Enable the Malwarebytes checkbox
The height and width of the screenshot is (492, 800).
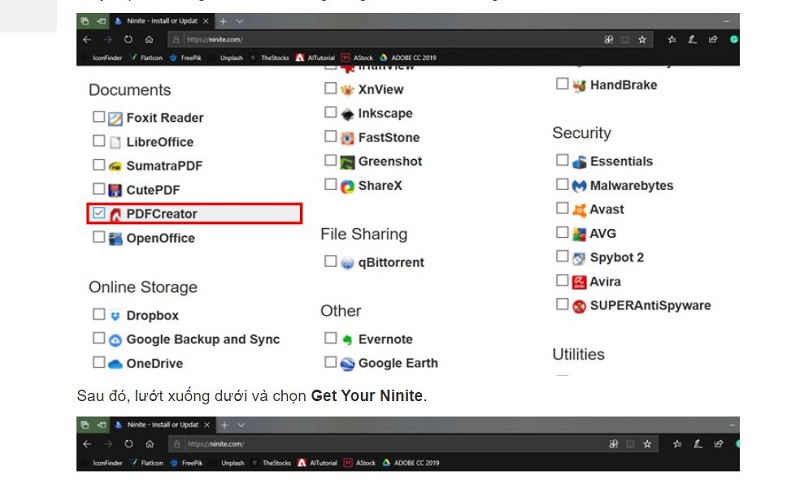pos(562,184)
